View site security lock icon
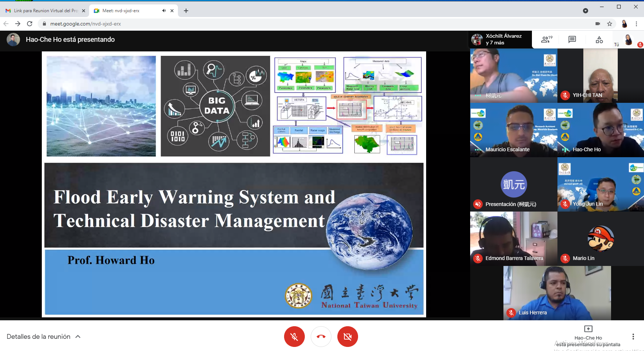644x351 pixels. 44,24
